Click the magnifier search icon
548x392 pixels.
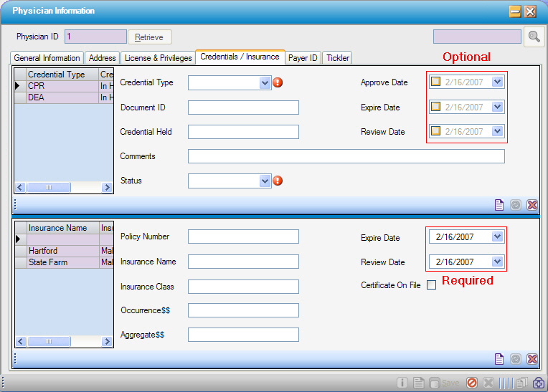(534, 37)
